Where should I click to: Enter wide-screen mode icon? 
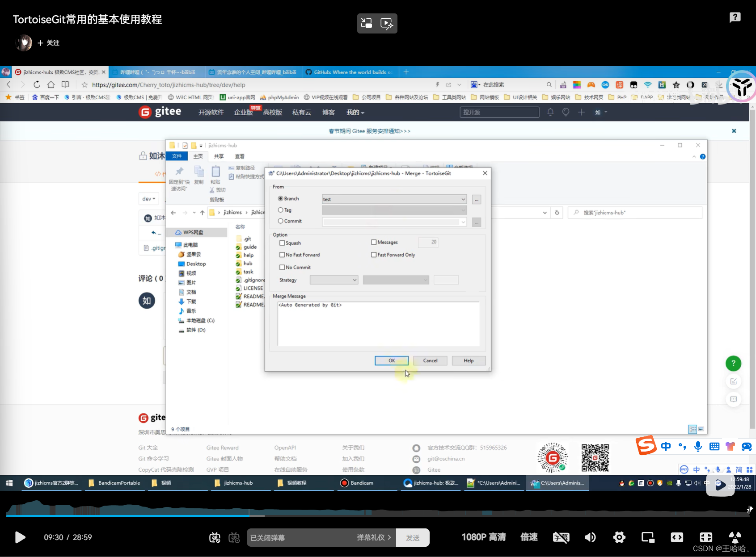(x=677, y=537)
